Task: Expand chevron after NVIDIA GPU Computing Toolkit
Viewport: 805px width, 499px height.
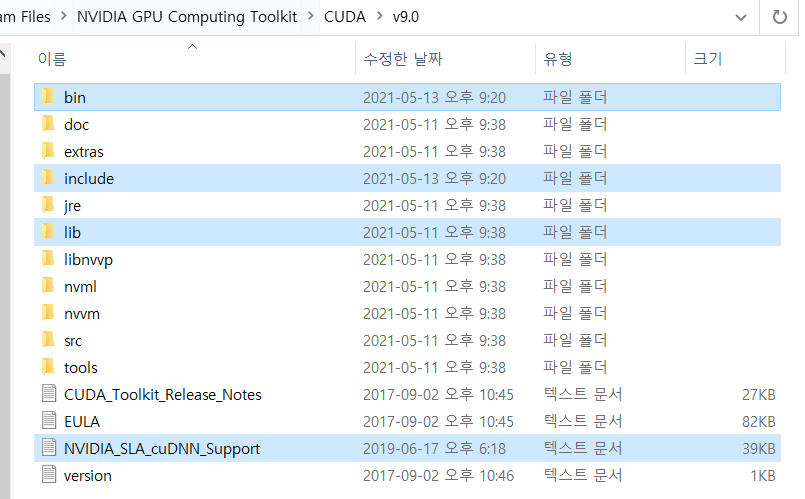Action: (x=311, y=16)
